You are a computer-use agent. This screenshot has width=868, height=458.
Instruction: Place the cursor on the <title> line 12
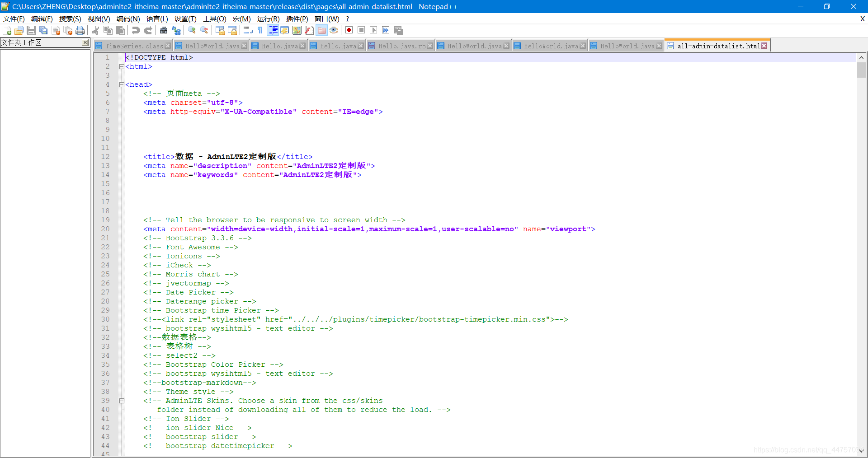pyautogui.click(x=228, y=157)
